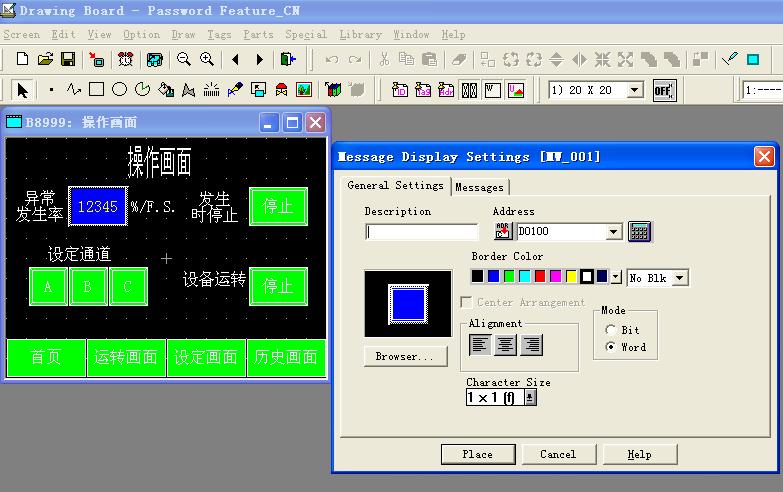Click the Browser... button
783x492 pixels.
click(x=405, y=356)
